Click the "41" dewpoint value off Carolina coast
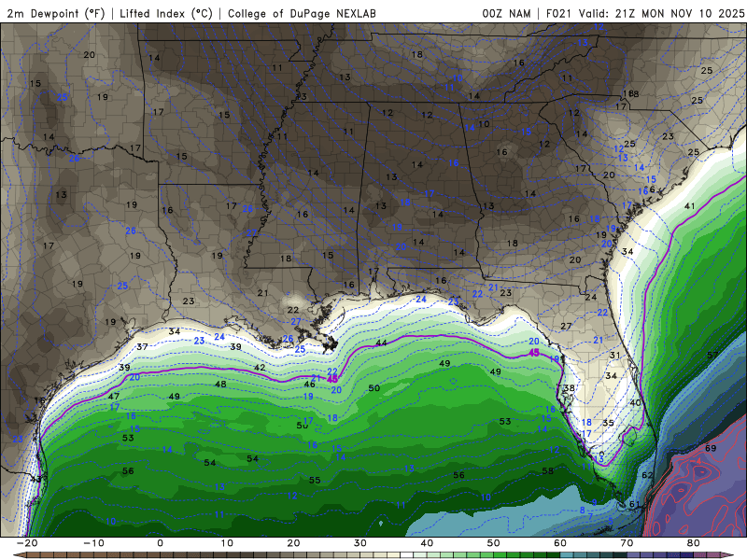Screen dimensions: 747x560 click(x=689, y=206)
